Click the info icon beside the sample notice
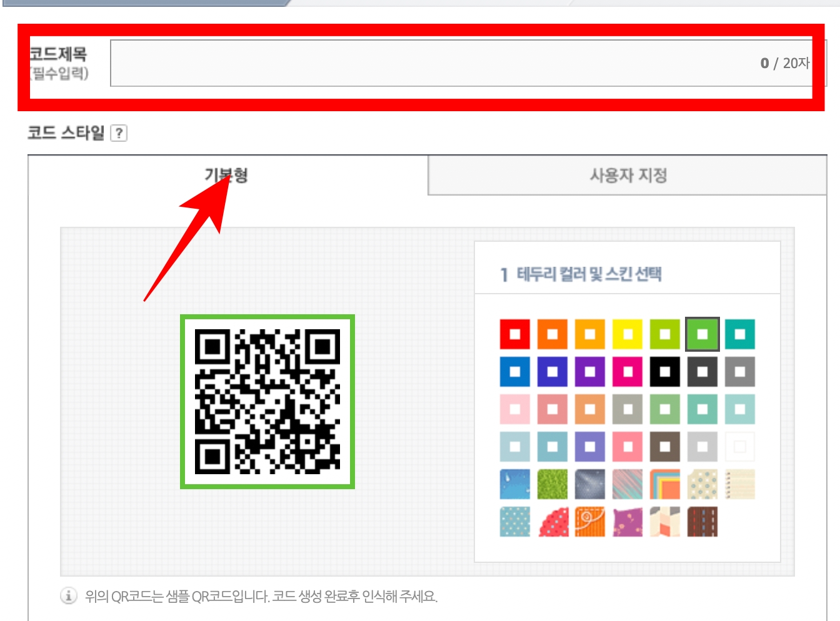Image resolution: width=840 pixels, height=621 pixels. [x=68, y=596]
